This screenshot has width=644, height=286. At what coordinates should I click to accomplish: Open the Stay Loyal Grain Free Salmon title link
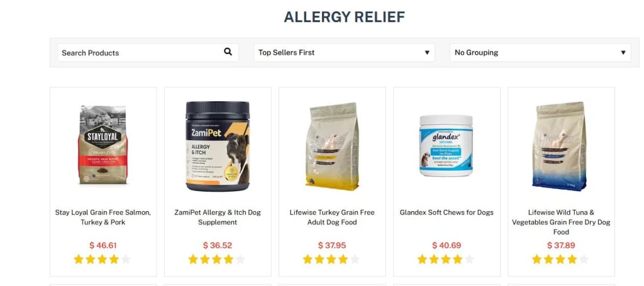103,217
